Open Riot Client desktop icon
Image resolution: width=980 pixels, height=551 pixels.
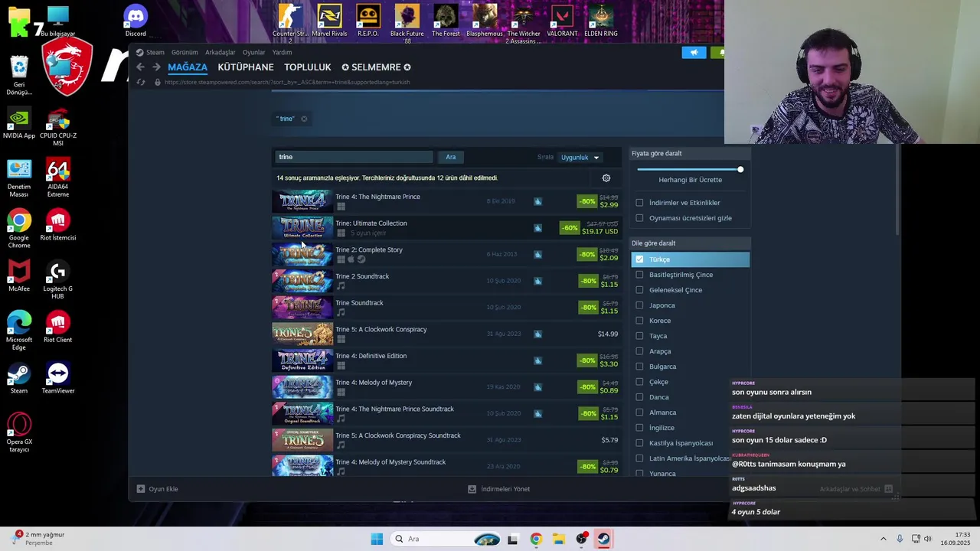point(58,328)
